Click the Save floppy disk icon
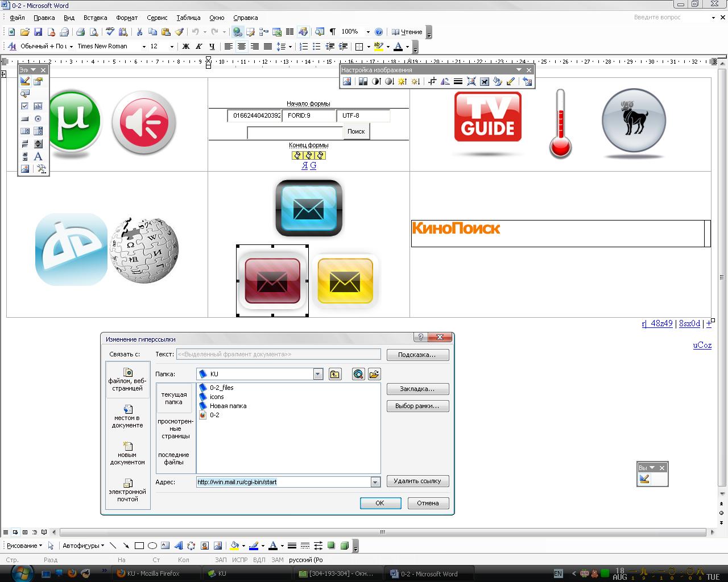The image size is (728, 582). click(x=38, y=32)
